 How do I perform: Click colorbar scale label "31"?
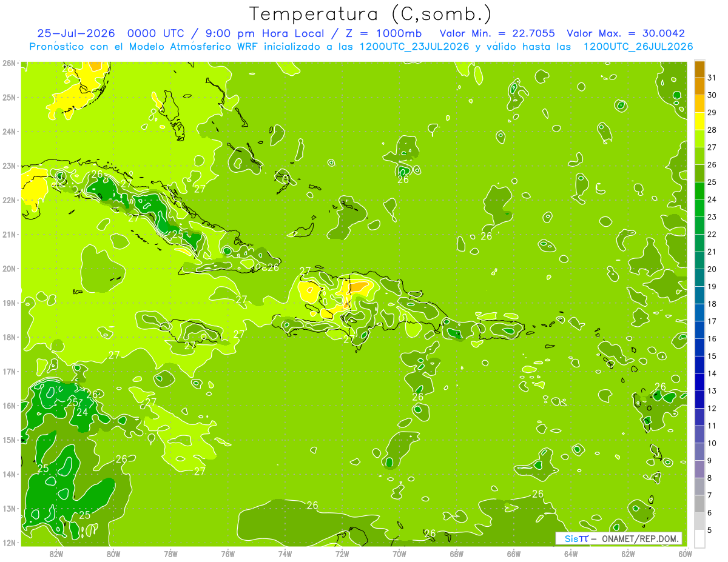pos(712,77)
